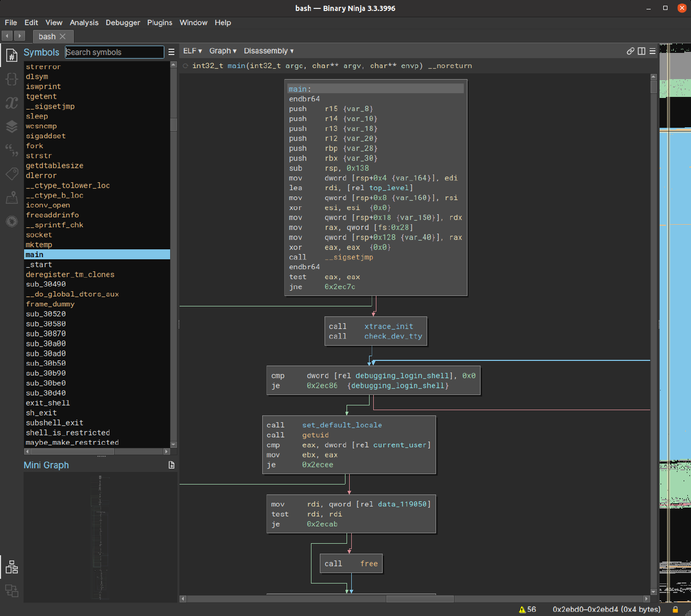Image resolution: width=691 pixels, height=616 pixels.
Task: Switch to the bash tab
Action: [x=48, y=36]
